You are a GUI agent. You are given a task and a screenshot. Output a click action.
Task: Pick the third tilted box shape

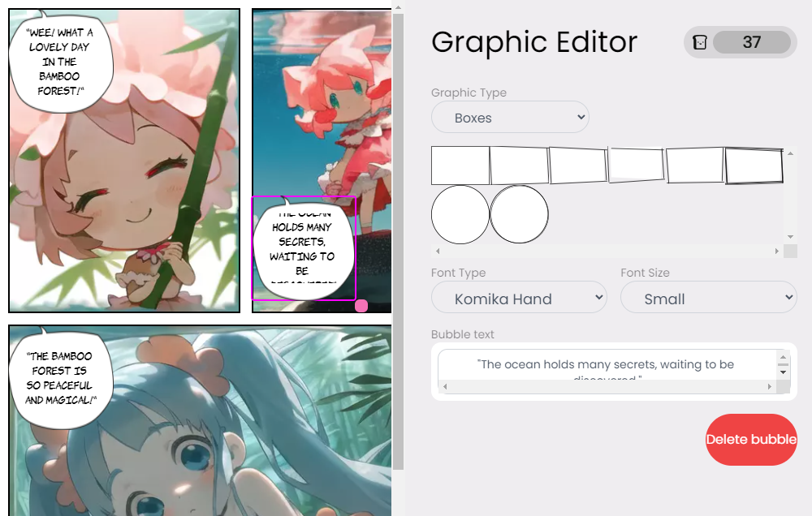[x=577, y=166]
